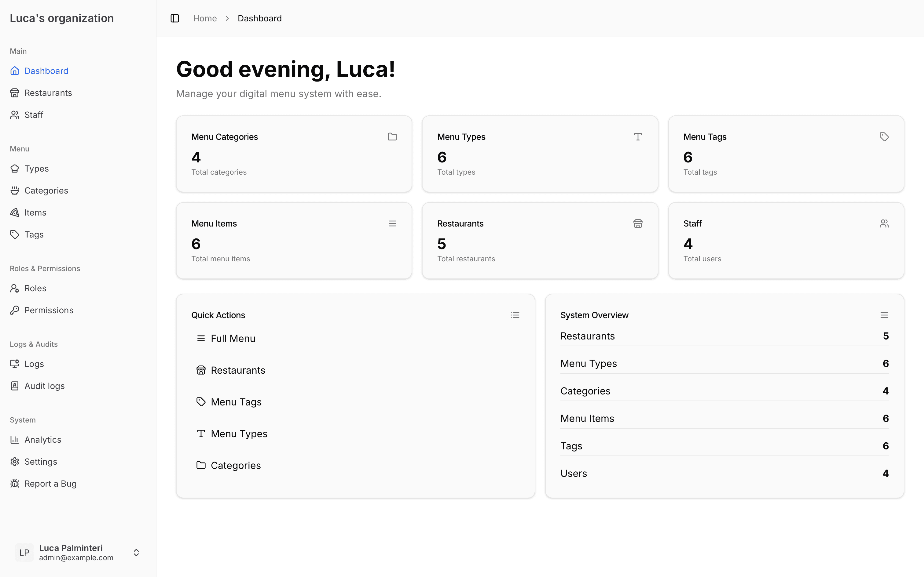Open Settings from the System section
The height and width of the screenshot is (577, 924).
click(x=40, y=461)
